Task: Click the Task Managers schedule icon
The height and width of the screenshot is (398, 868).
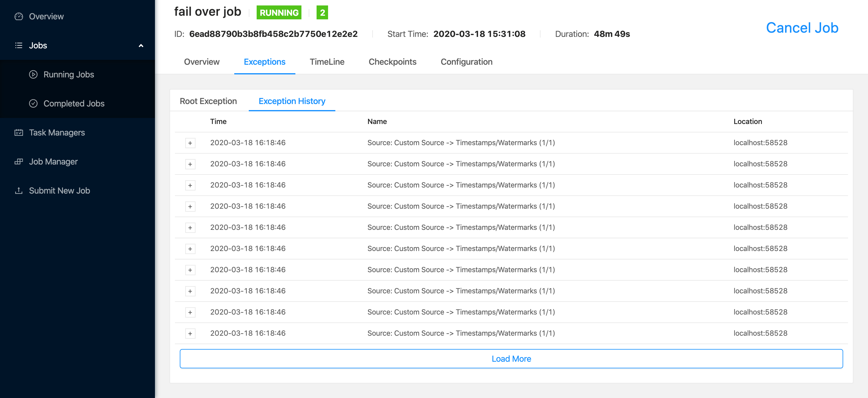Action: tap(19, 132)
